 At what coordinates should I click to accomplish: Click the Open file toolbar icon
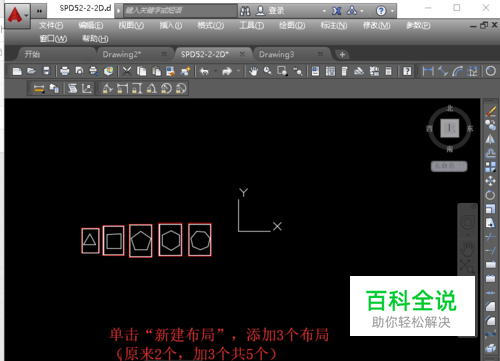(x=31, y=71)
